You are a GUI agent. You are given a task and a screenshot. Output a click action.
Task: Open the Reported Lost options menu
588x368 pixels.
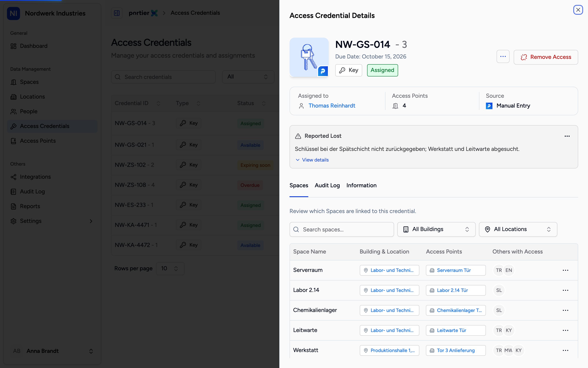tap(567, 136)
